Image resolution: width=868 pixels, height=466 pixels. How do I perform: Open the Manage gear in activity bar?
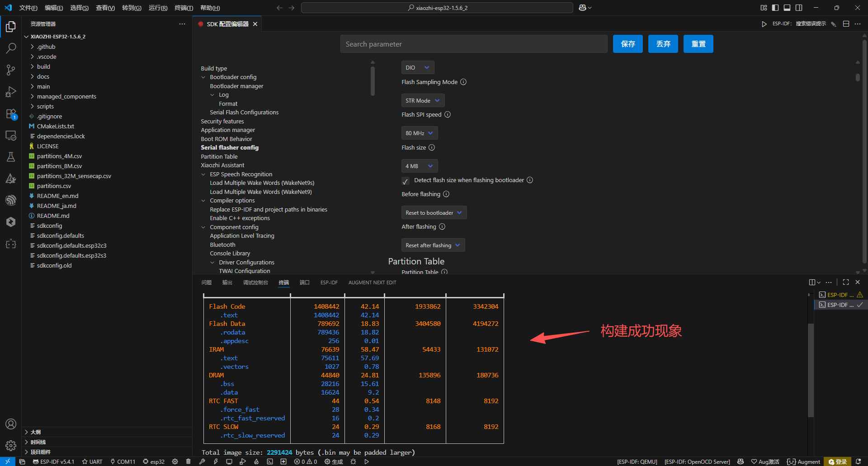pyautogui.click(x=11, y=446)
